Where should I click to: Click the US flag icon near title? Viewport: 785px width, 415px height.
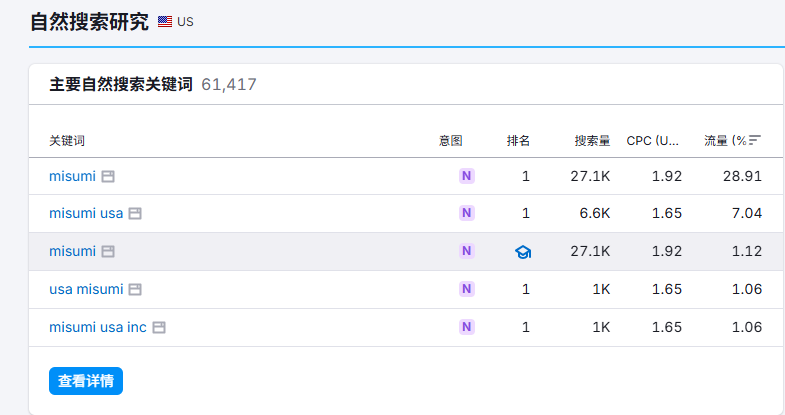coord(165,22)
